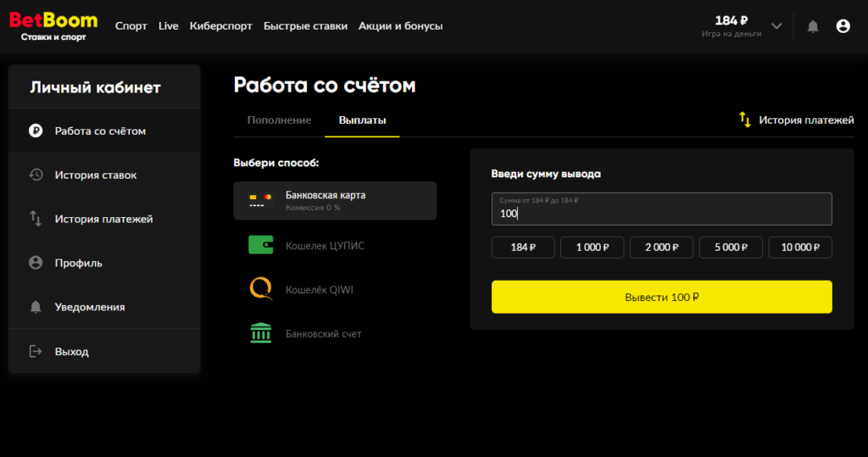Click Комиссия 0 % text
This screenshot has width=868, height=457.
[313, 208]
